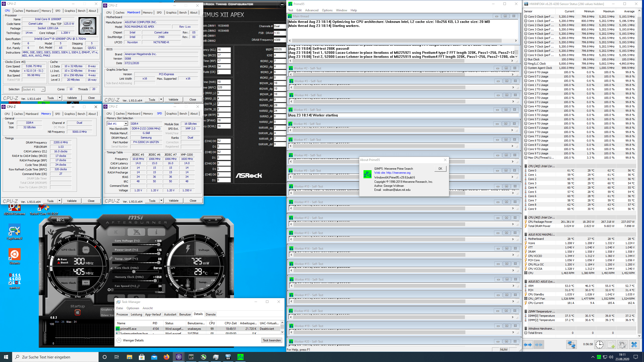Viewport: 644px width, 362px height.
Task: Click HWiNFO CPU Package Power row
Action: coord(580,222)
